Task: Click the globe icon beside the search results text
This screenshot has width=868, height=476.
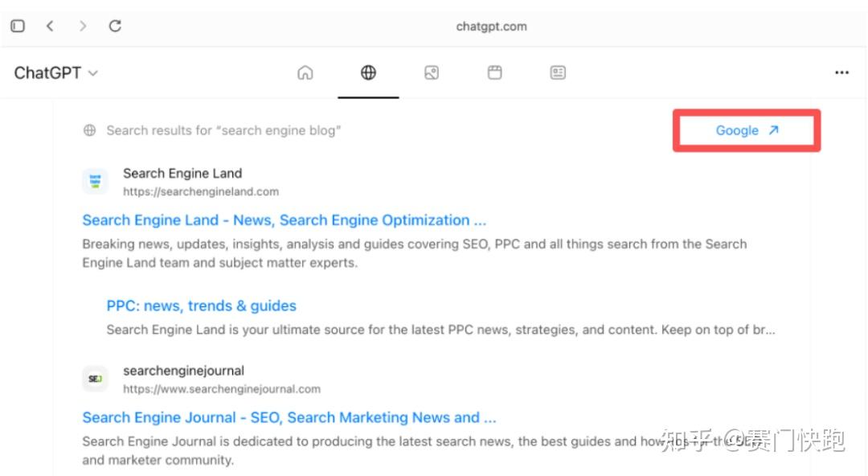Action: coord(88,129)
